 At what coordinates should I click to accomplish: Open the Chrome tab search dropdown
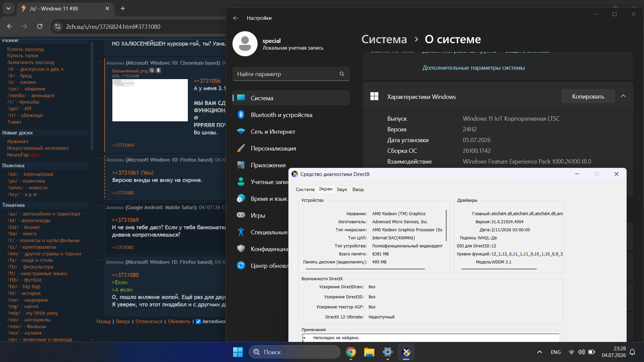(8, 8)
